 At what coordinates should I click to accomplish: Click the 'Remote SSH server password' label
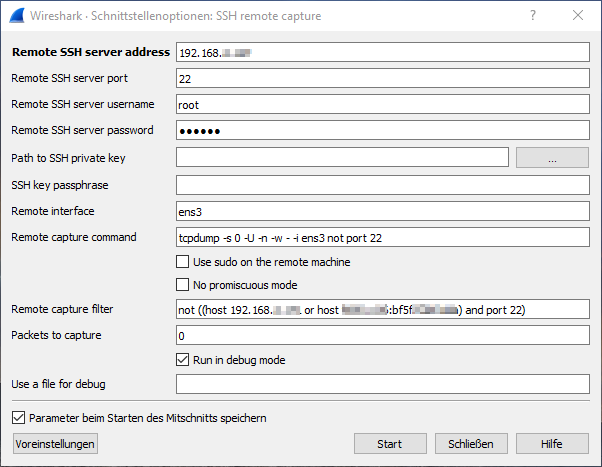tap(82, 130)
